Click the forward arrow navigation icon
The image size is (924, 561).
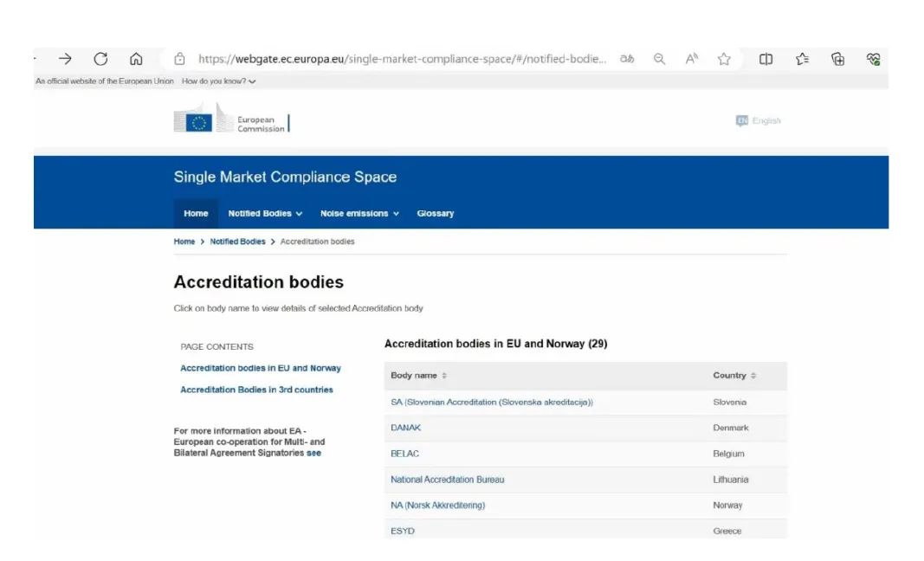65,59
